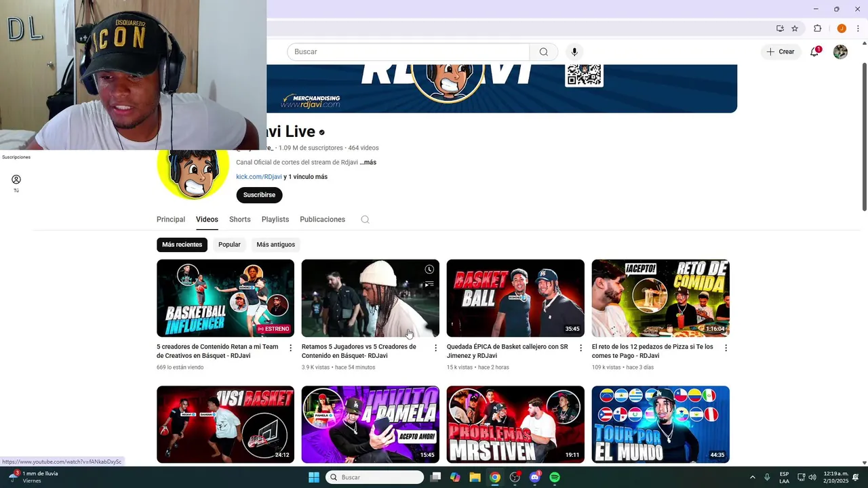Click the system tray microphone icon

coord(767,477)
